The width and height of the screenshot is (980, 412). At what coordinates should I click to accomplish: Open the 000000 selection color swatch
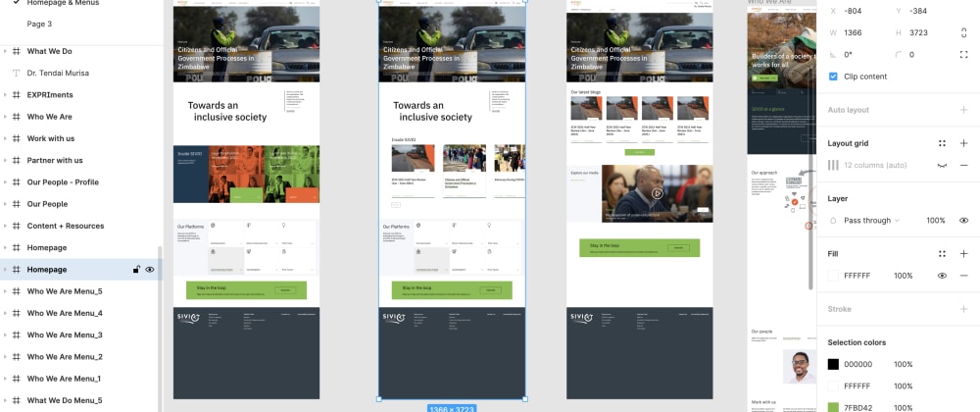pos(833,365)
